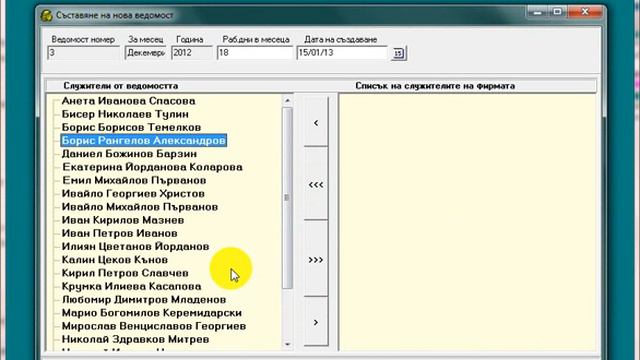Image resolution: width=640 pixels, height=360 pixels.
Task: Click the employee list scrollbar thumb
Action: [x=287, y=198]
